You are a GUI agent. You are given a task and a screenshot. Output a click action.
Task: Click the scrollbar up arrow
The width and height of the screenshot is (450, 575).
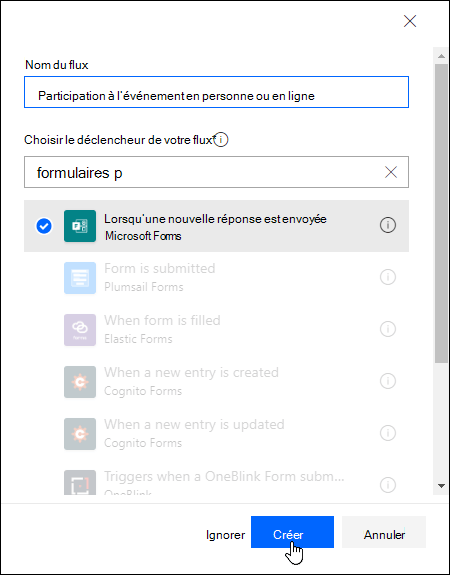coord(441,56)
